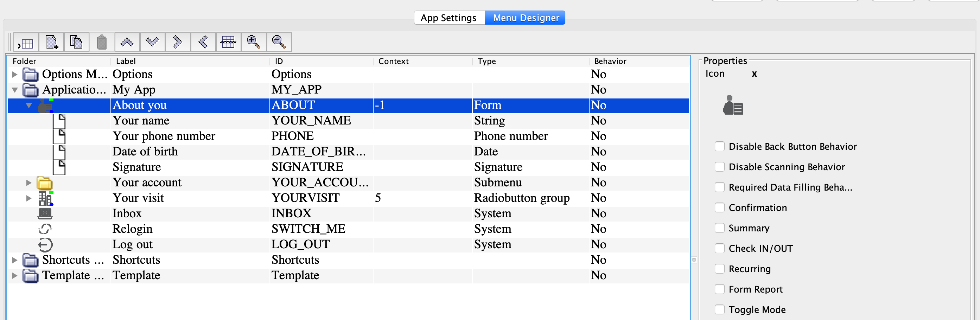Switch to the App Settings tab
Viewport: 980px width, 320px height.
(448, 18)
